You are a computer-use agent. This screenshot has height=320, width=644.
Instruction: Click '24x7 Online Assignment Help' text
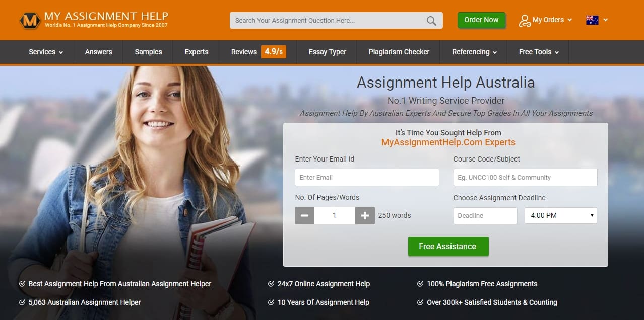324,284
